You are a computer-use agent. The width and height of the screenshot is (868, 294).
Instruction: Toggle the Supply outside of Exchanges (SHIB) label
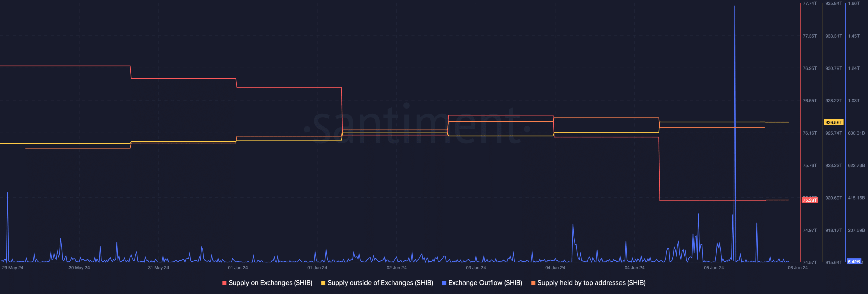380,283
